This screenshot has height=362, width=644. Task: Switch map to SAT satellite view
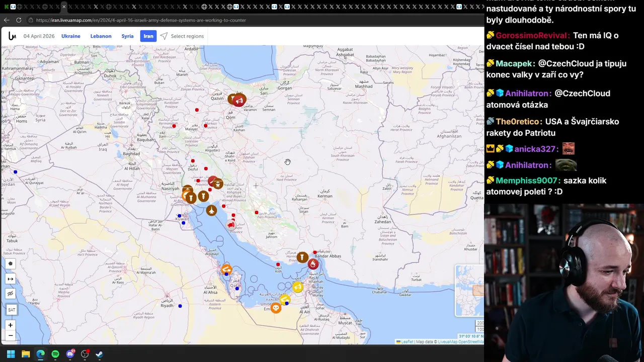pos(11,310)
